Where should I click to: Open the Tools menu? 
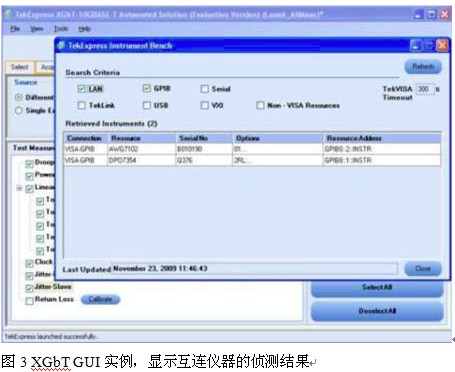[61, 29]
